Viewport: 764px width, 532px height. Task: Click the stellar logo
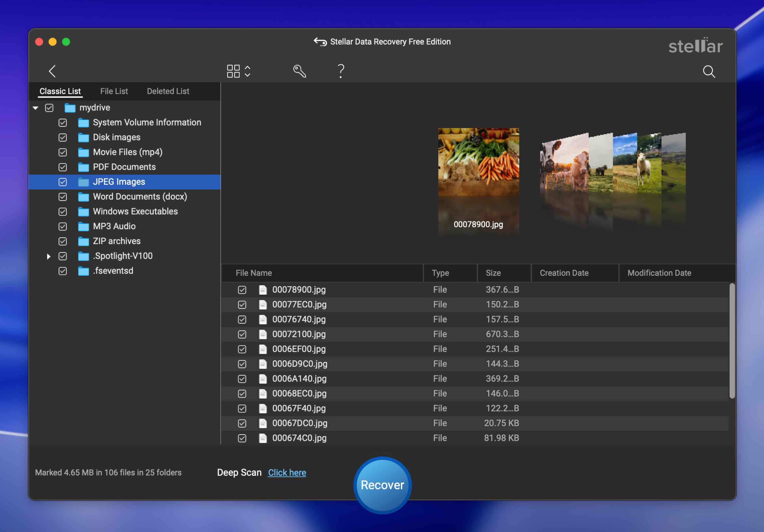point(695,46)
